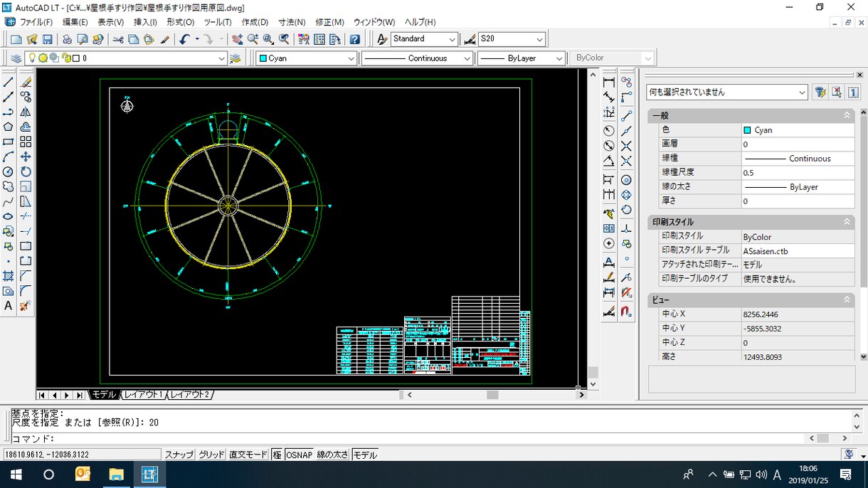Click the Plot print icon

tap(67, 39)
